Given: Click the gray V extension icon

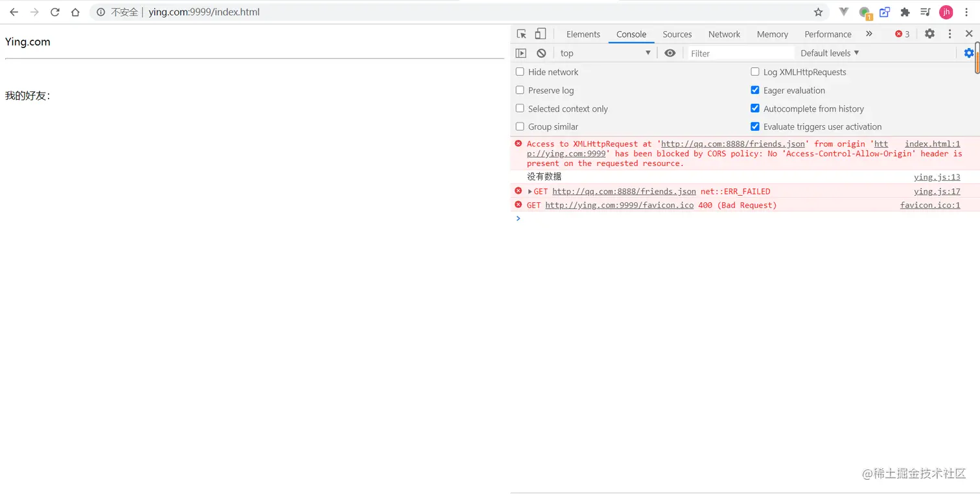Looking at the screenshot, I should 843,12.
